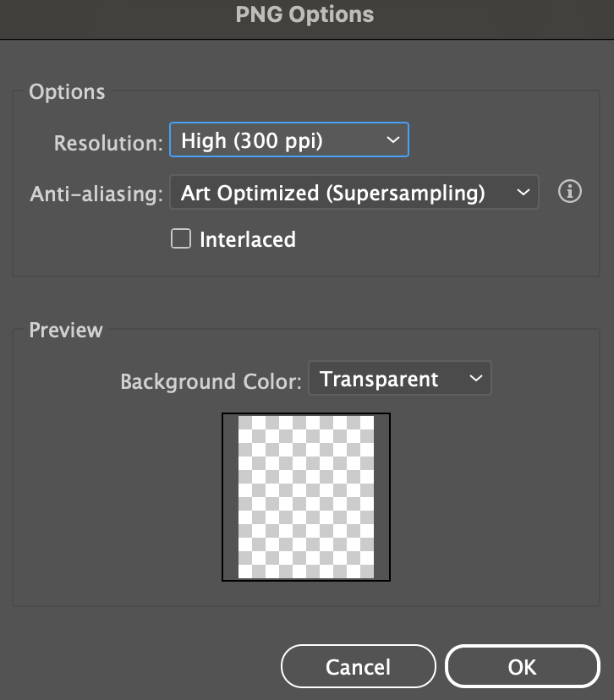Click the Anti-aliasing field label
The height and width of the screenshot is (700, 614).
(x=96, y=194)
